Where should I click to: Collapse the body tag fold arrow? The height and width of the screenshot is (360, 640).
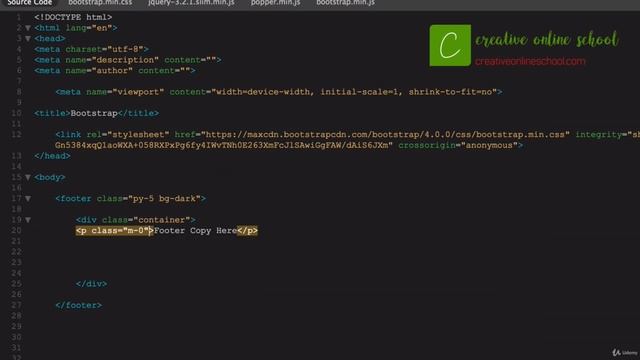click(x=28, y=178)
